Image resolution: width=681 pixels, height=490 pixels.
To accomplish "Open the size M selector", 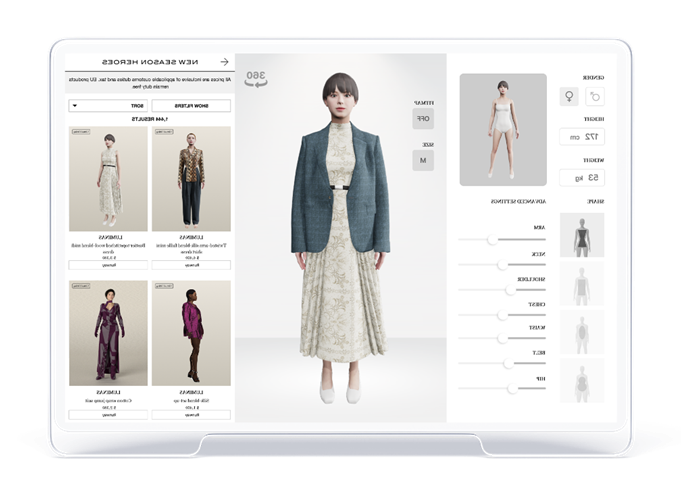I will click(423, 160).
